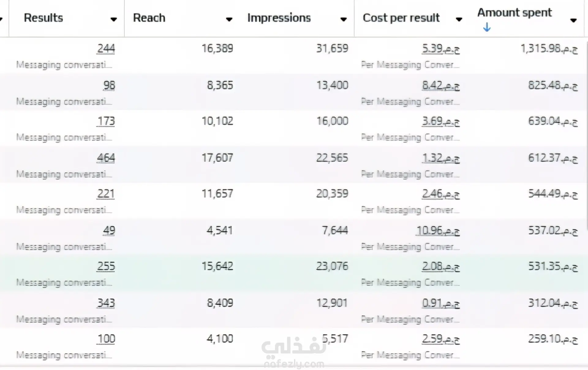Click the 1,315.98 amount spent cell
588x370 pixels.
[x=549, y=48]
